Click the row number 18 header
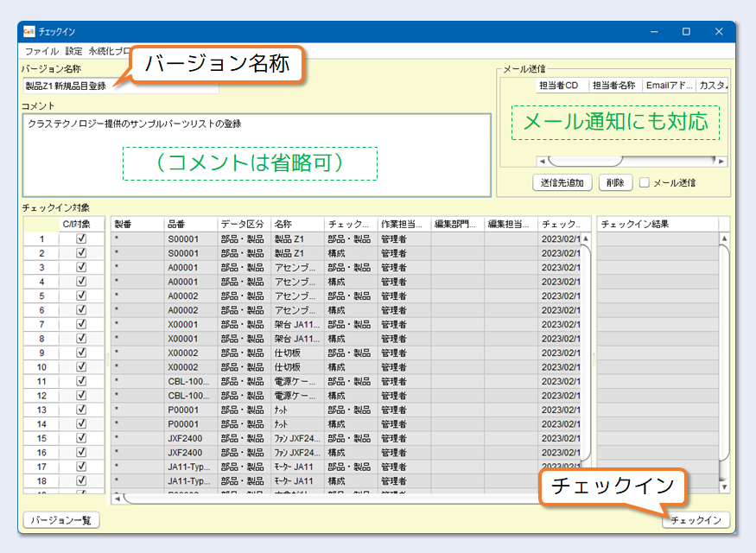The image size is (756, 553). click(41, 481)
